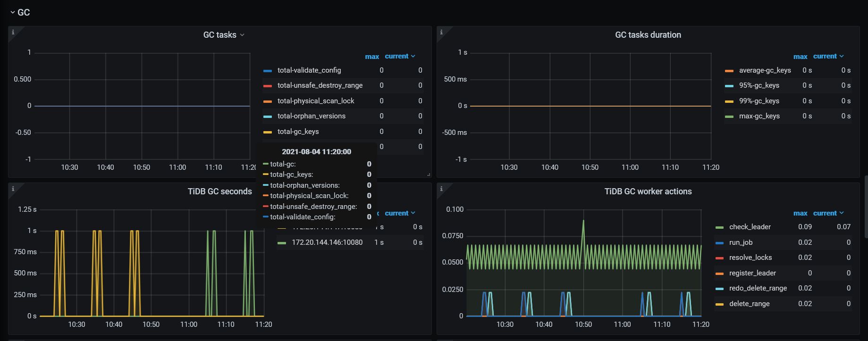Screen dimensions: 868x341
Task: Click the info icon on GC tasks duration panel
Action: coord(441,32)
